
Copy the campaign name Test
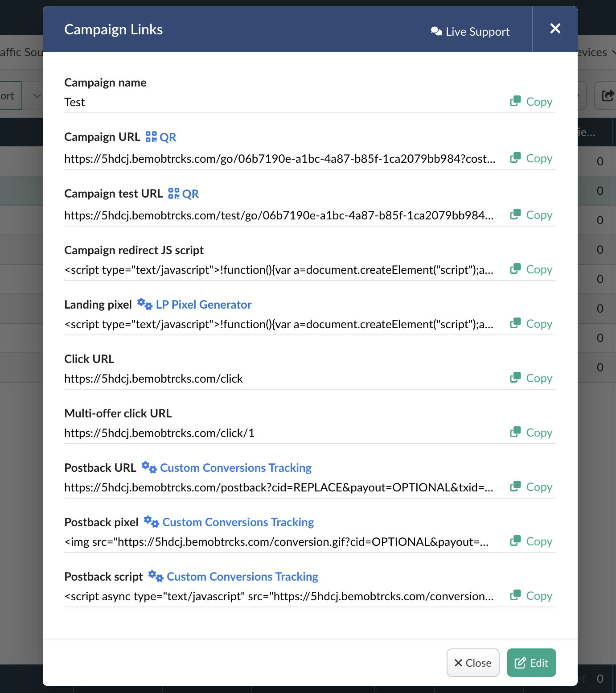pyautogui.click(x=531, y=102)
